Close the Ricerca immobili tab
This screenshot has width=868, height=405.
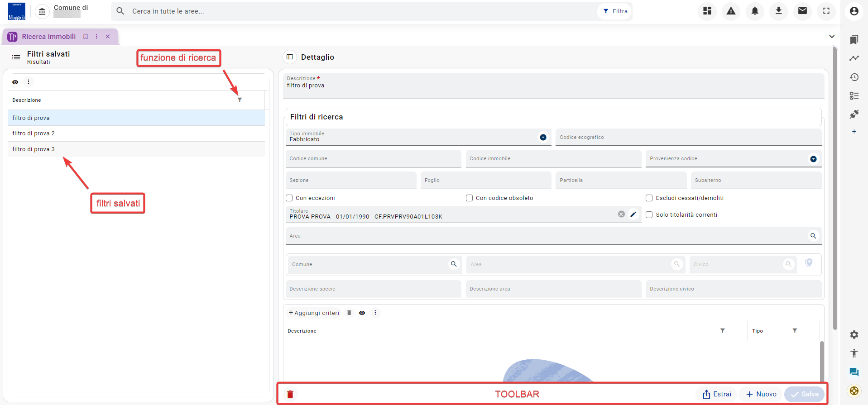click(x=108, y=37)
